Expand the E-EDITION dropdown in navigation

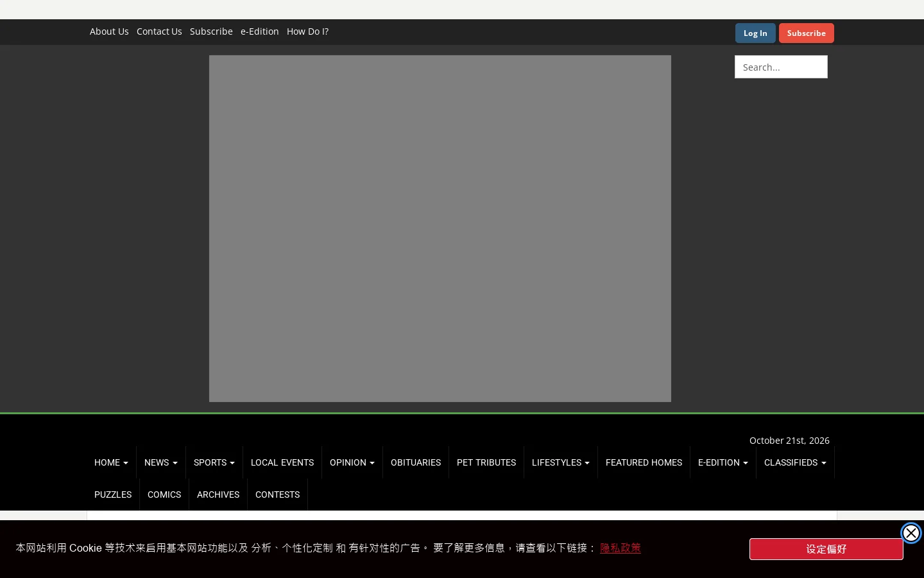[x=723, y=462]
